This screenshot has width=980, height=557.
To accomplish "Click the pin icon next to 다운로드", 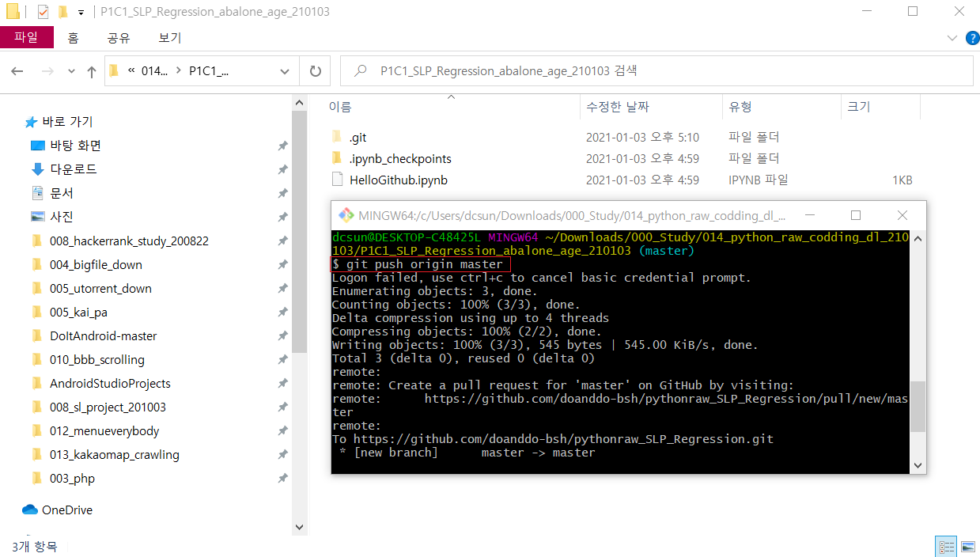I will coord(282,169).
